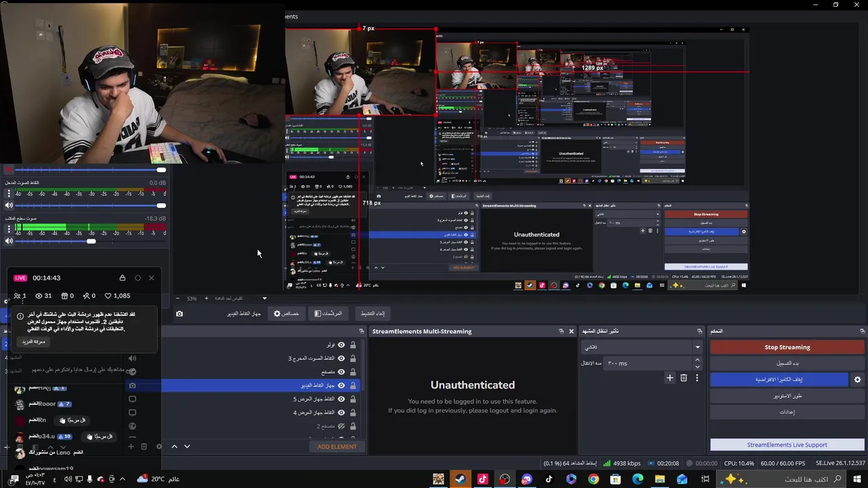Decrease the transition duration with down arrow
868x488 pixels.
pyautogui.click(x=697, y=367)
